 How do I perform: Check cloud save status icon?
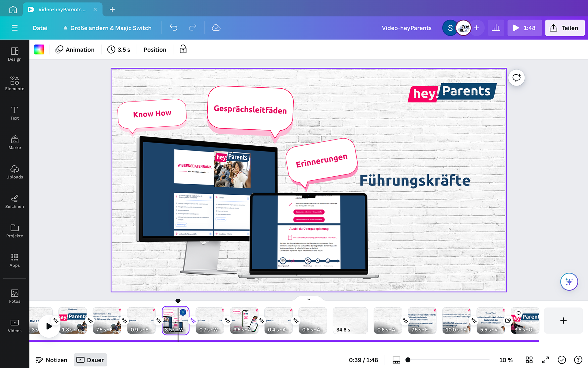click(216, 28)
